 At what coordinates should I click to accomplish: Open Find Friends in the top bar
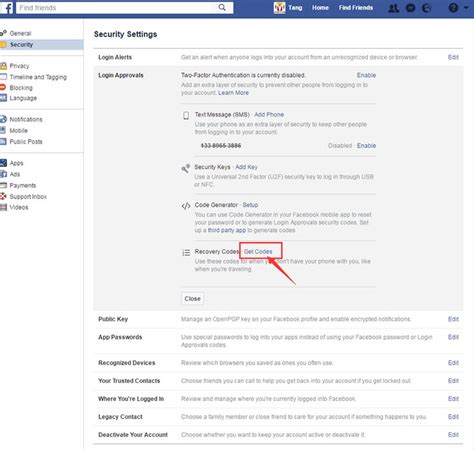(x=356, y=8)
